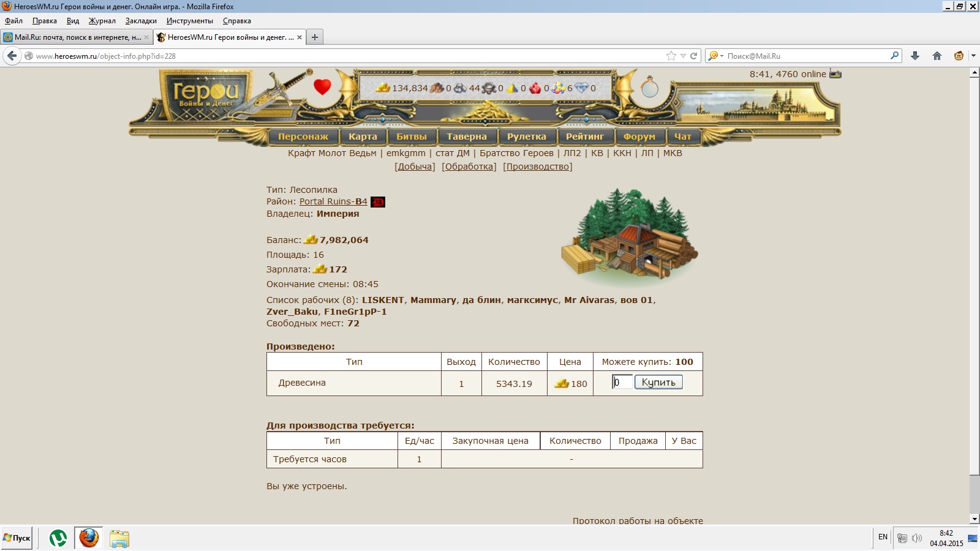The image size is (980, 551).
Task: Click the mercury resource icon in header
Action: [489, 88]
